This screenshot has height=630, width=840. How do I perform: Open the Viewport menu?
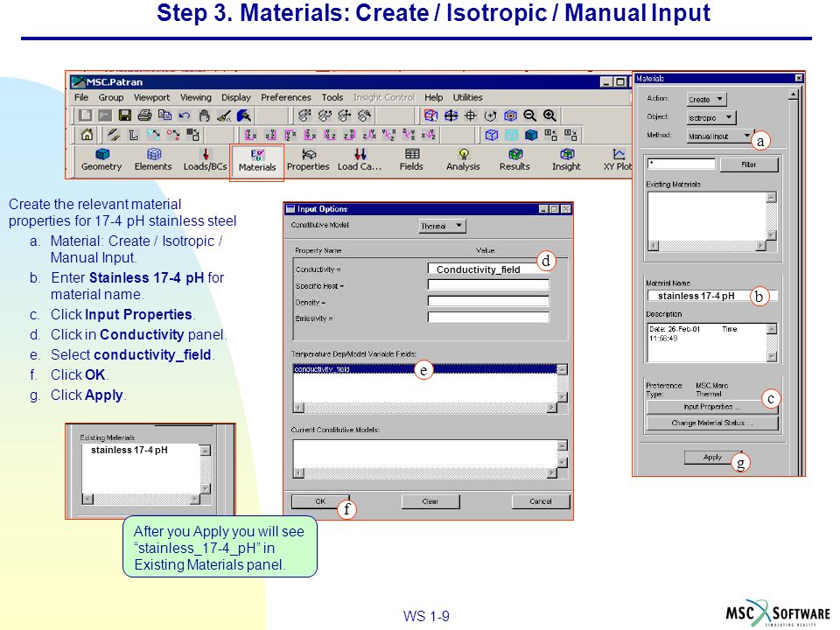pyautogui.click(x=151, y=97)
